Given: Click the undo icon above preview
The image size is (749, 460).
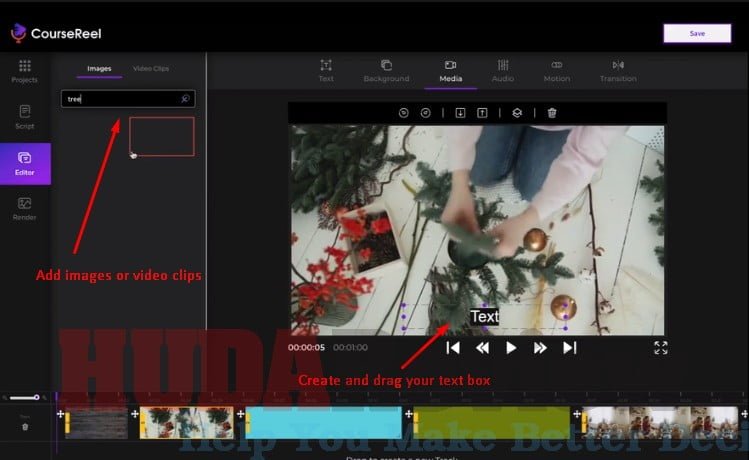Looking at the screenshot, I should [404, 113].
